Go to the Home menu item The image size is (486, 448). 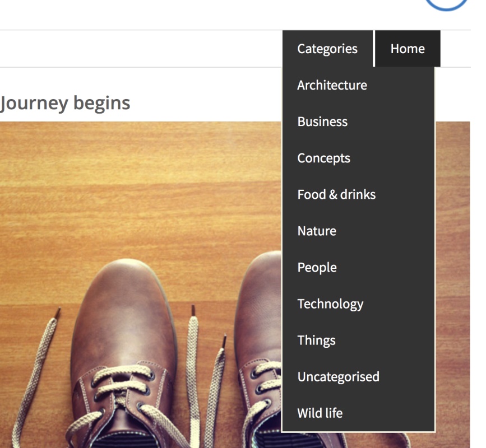tap(408, 49)
